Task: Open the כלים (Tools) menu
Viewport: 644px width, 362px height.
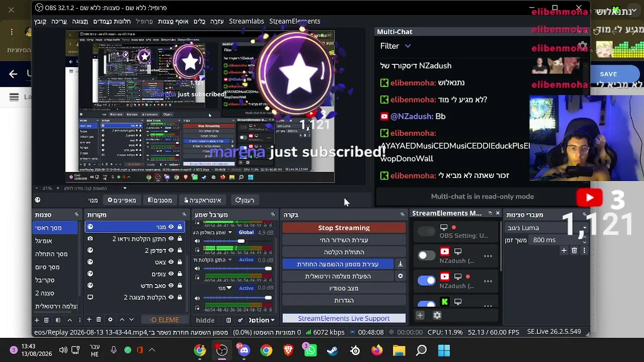Action: [x=200, y=21]
